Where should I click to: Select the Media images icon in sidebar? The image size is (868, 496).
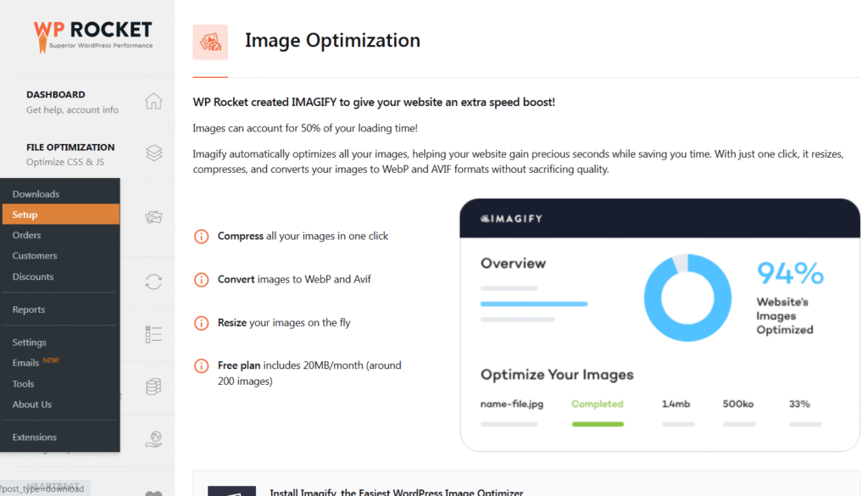[x=153, y=217]
